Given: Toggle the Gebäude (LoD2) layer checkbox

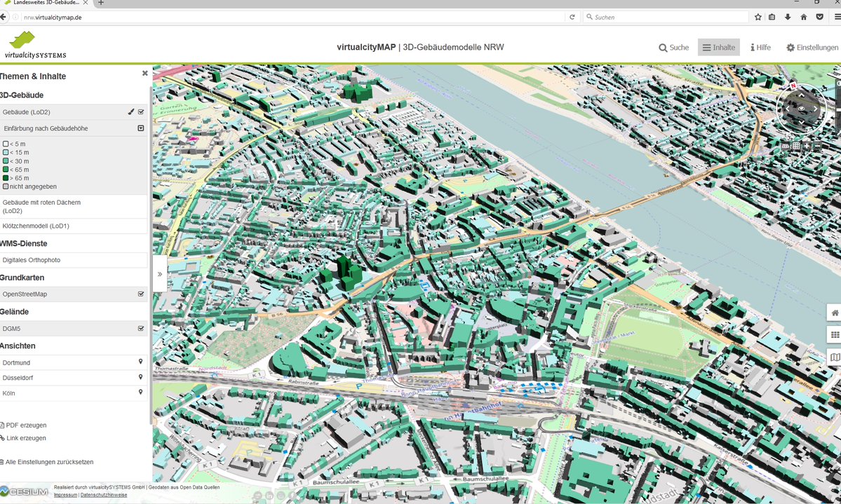Looking at the screenshot, I should pos(141,111).
